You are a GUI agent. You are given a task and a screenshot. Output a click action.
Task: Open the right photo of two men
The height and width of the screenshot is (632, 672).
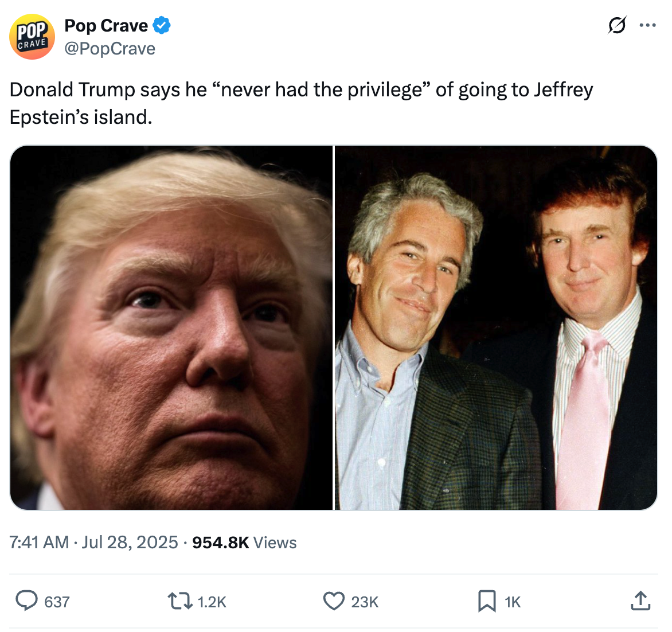point(496,327)
